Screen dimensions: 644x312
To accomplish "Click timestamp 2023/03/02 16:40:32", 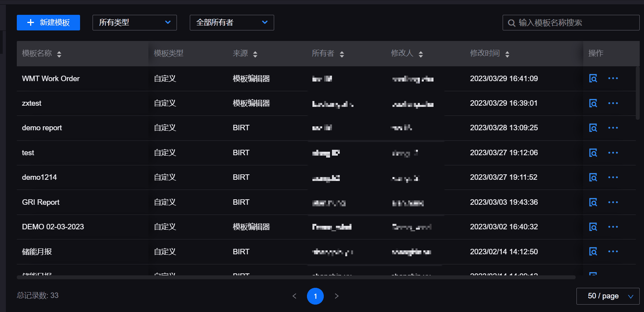I will click(504, 227).
